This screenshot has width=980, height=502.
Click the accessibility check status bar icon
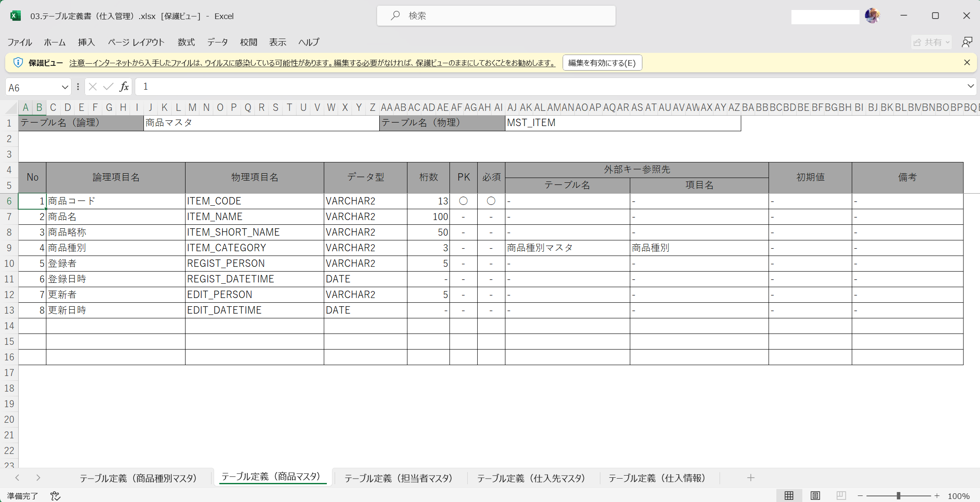tap(55, 496)
